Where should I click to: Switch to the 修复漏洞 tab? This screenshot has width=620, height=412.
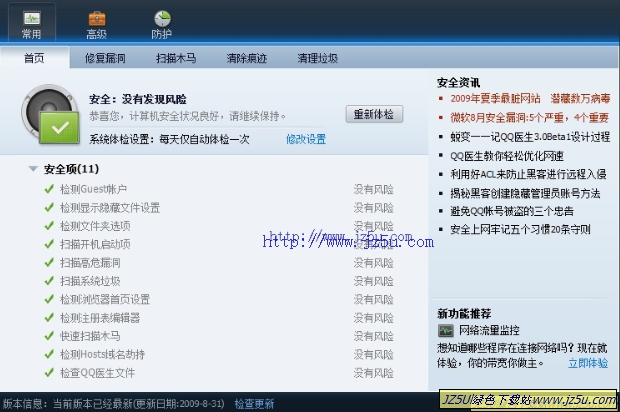(105, 59)
